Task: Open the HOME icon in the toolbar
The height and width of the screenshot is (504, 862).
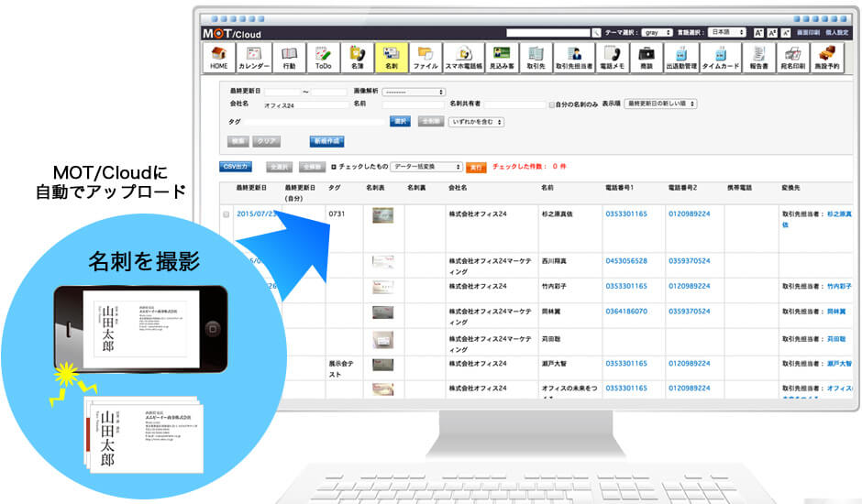Action: click(x=219, y=57)
